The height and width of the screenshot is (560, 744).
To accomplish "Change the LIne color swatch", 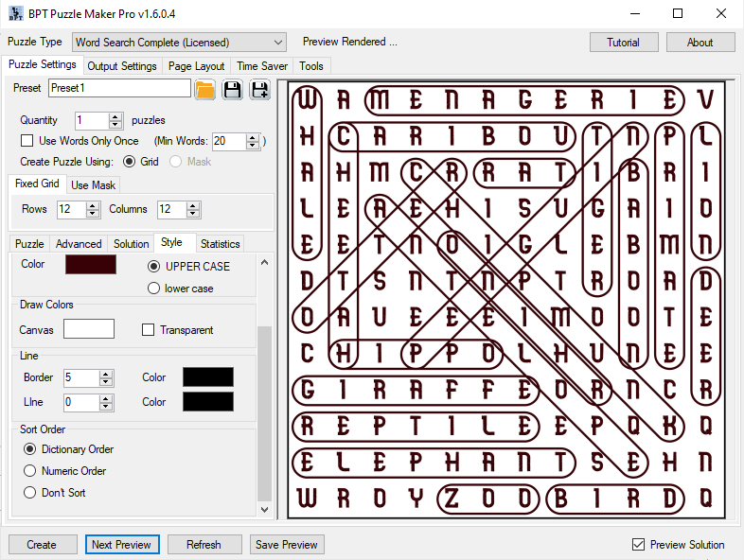I will (208, 402).
